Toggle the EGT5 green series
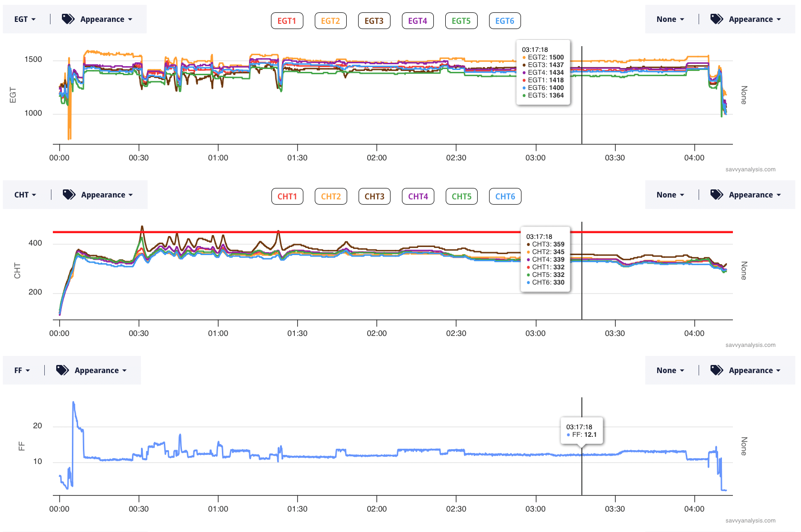 tap(461, 21)
